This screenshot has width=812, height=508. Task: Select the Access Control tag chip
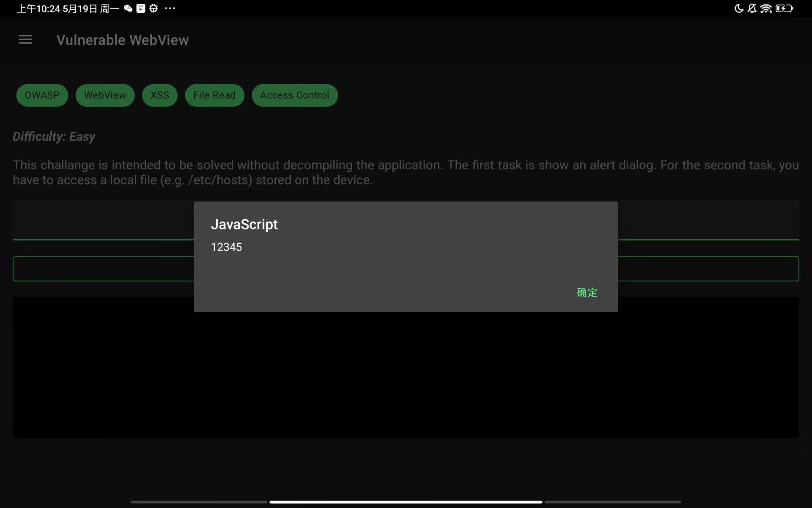295,95
